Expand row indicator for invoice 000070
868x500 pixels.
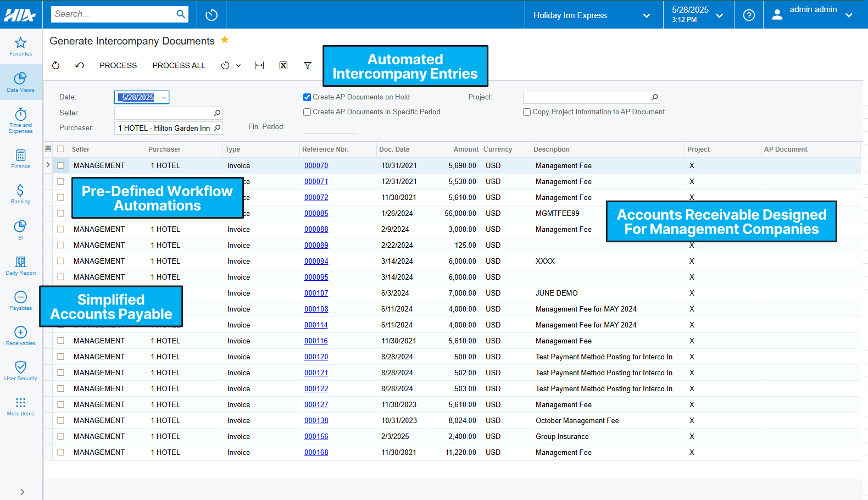[48, 165]
